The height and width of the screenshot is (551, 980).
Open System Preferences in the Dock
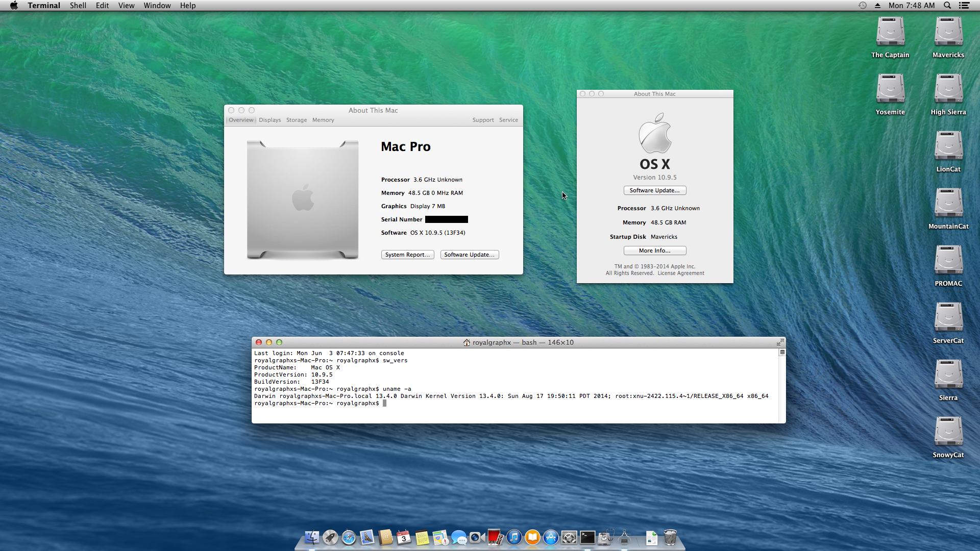569,537
